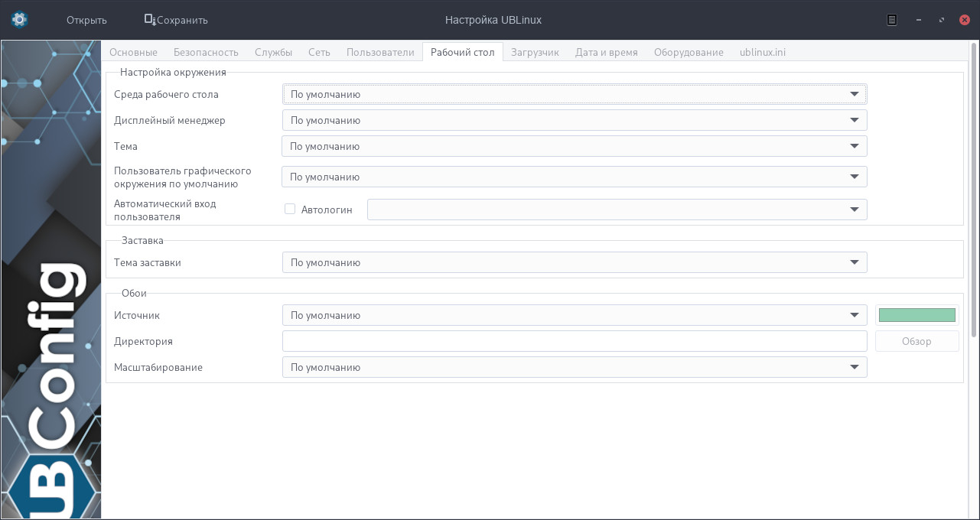This screenshot has height=520, width=980.
Task: Open the Дисплейный менеджер dropdown
Action: pos(575,120)
